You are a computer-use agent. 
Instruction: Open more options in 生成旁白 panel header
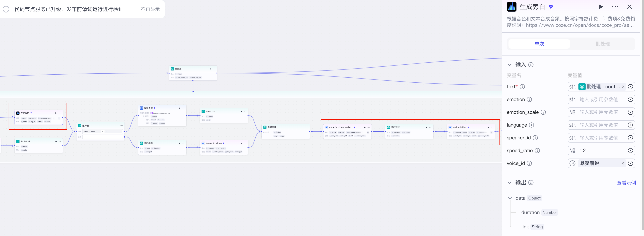pyautogui.click(x=615, y=7)
